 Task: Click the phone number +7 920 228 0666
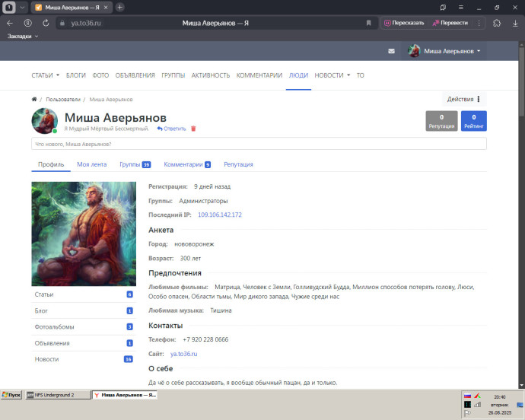pyautogui.click(x=205, y=339)
